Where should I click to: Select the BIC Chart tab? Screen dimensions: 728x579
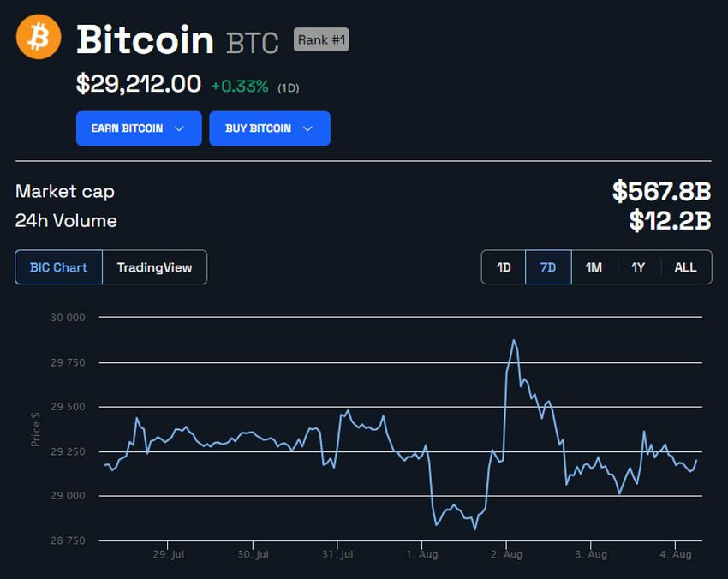click(x=58, y=267)
